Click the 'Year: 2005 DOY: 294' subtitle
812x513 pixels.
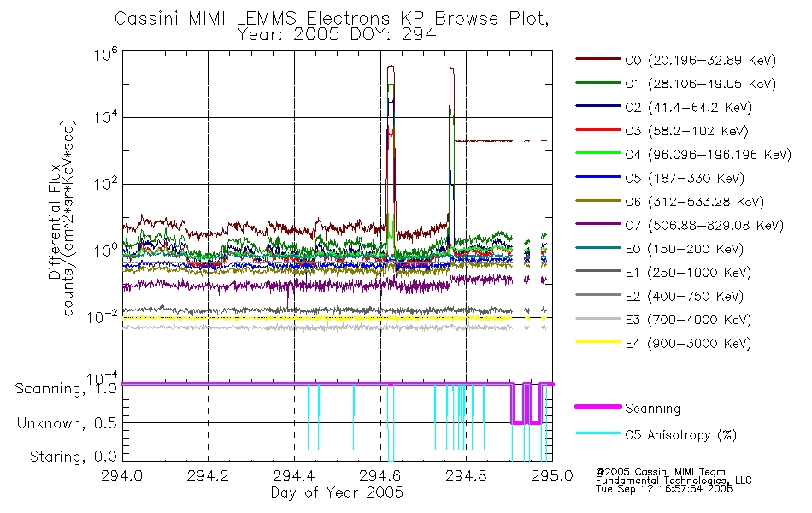click(337, 35)
